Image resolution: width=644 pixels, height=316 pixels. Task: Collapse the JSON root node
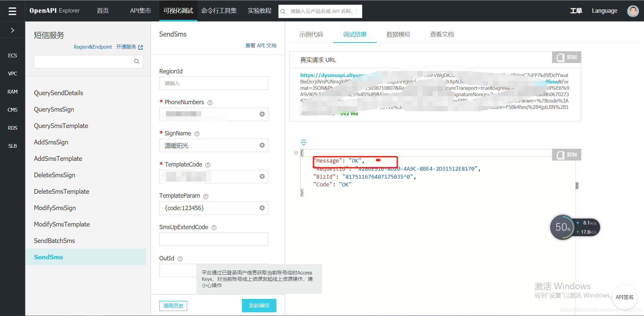296,153
